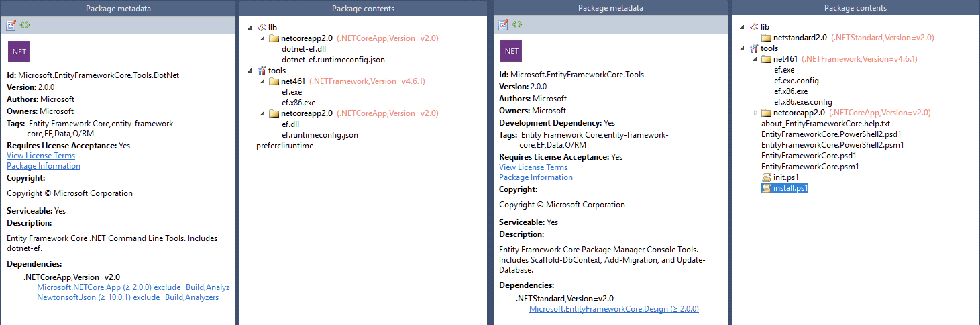Select net461 folder icon in Tools.DotNet package contents
This screenshot has height=325, width=980.
pos(274,81)
